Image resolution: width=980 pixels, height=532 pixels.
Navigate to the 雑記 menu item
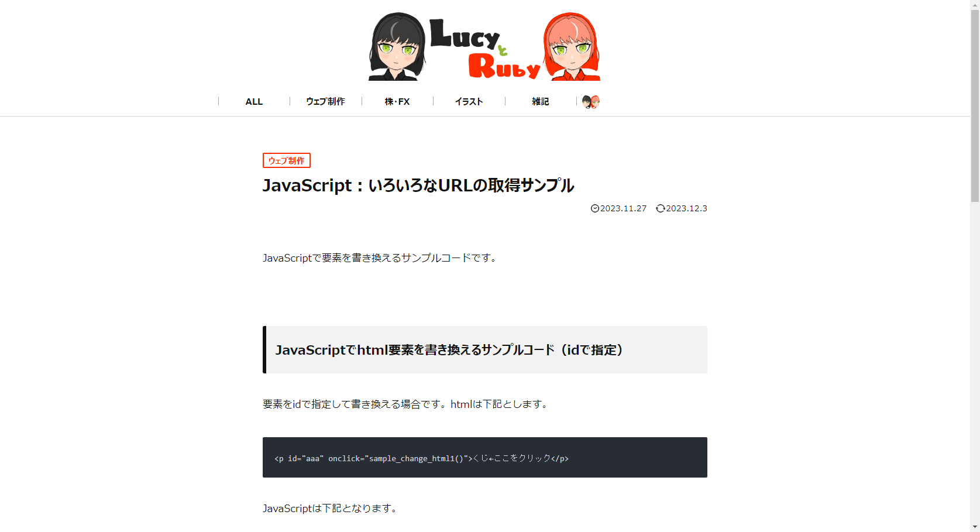coord(540,102)
